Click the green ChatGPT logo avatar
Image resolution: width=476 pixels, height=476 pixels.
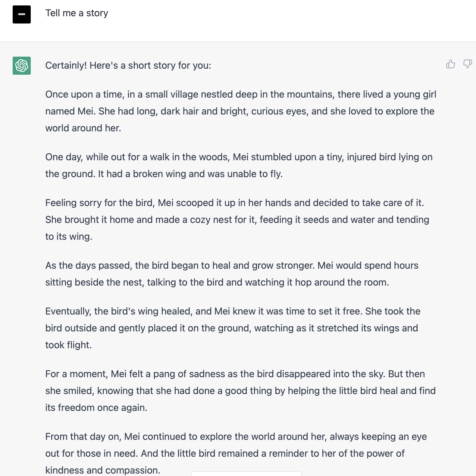click(22, 66)
